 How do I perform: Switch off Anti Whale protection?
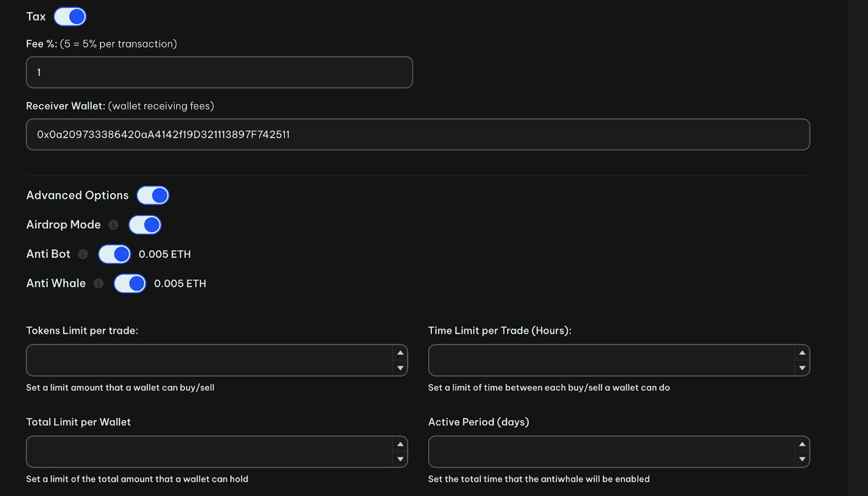[130, 283]
